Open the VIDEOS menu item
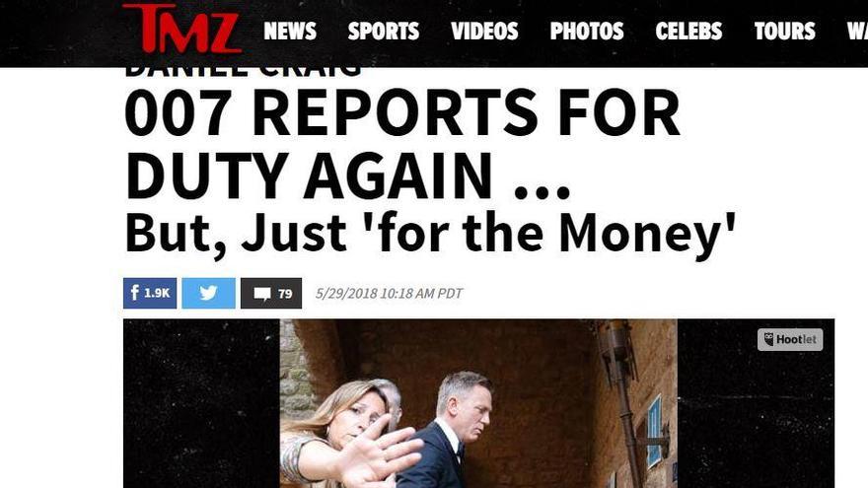The width and height of the screenshot is (868, 488). tap(484, 31)
